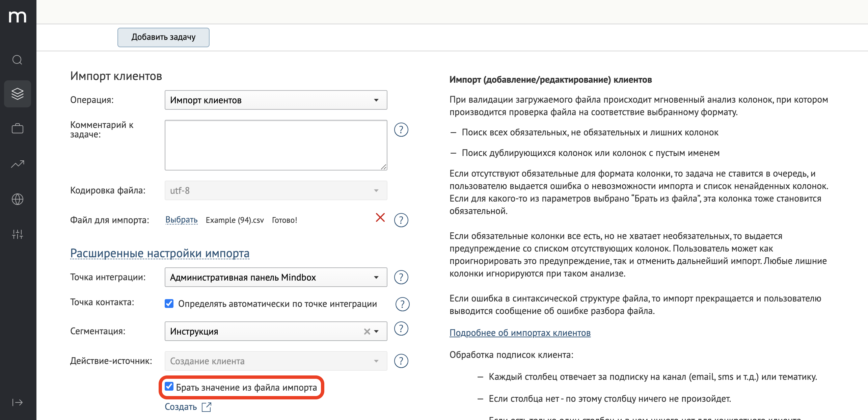Screen dimensions: 868x420
Task: Click the help panel heading about client import
Action: [x=550, y=80]
